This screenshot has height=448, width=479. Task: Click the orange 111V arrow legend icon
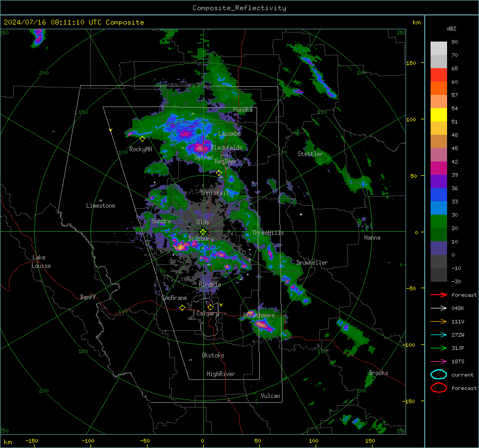click(x=439, y=321)
